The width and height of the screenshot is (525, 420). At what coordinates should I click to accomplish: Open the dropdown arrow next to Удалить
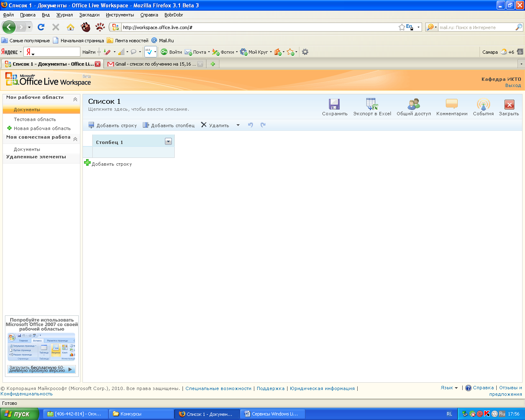238,125
